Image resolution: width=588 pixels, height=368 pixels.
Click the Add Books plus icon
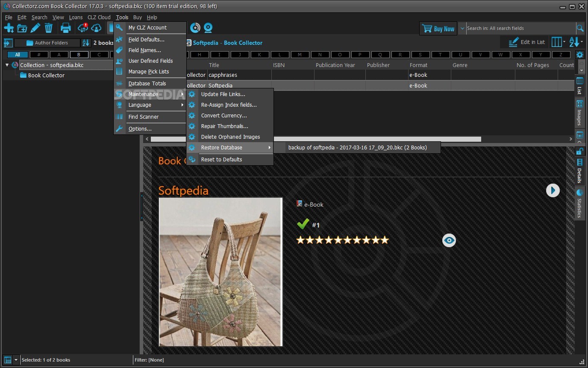point(9,28)
